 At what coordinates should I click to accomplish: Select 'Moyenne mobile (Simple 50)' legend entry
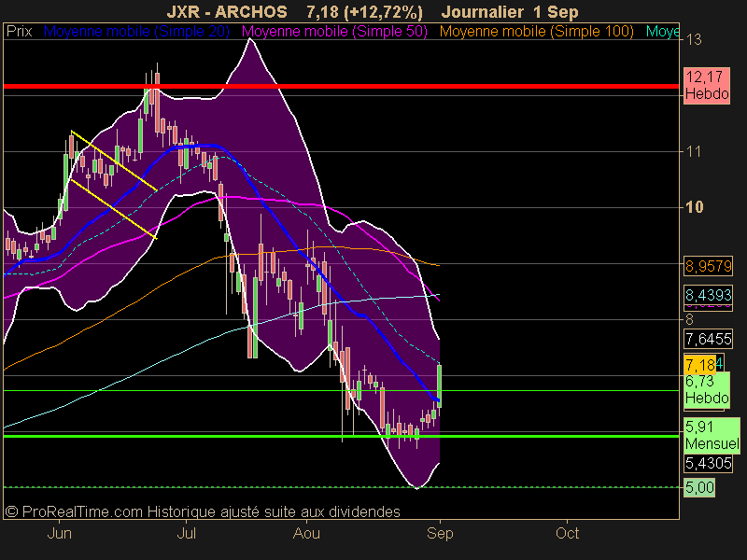coord(334,32)
